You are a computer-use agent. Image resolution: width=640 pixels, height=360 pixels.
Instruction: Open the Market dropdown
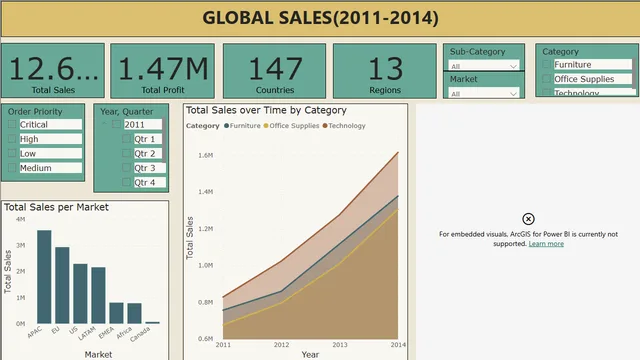coord(484,93)
